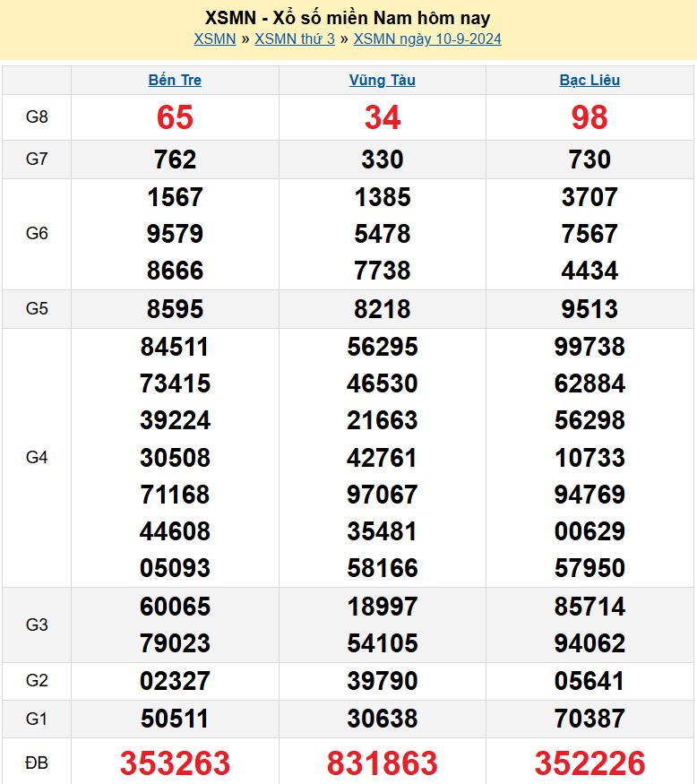Open the XSMN breadcrumb link
Image resolution: width=697 pixels, height=784 pixels.
point(214,39)
